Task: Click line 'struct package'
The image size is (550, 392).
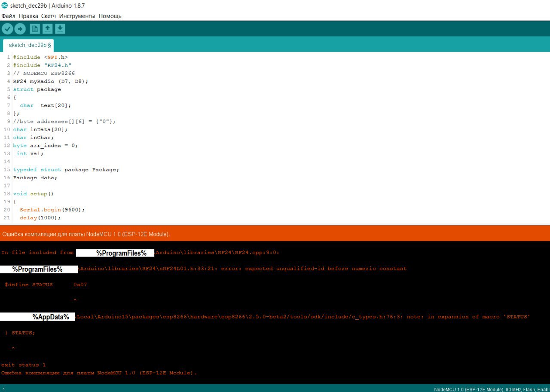Action: pos(37,89)
